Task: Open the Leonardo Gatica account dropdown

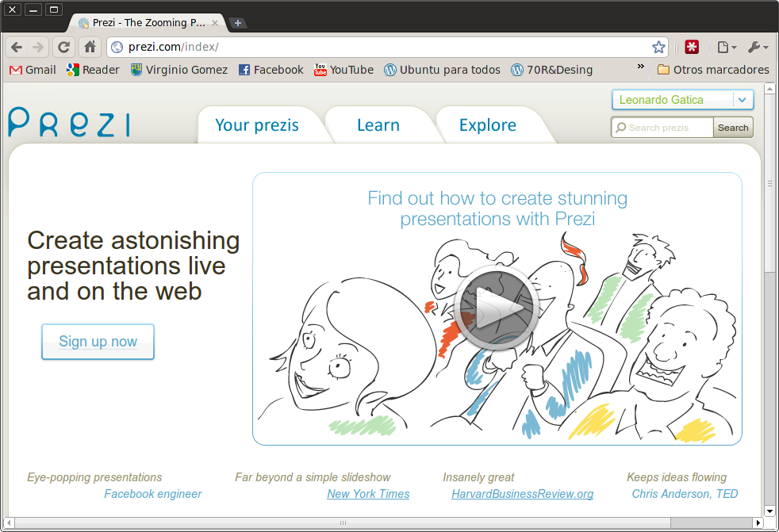Action: pos(683,100)
